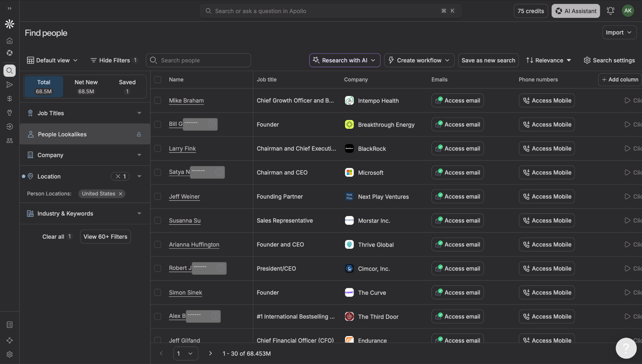Open the lists icon in lower sidebar
642x364 pixels.
coord(9,325)
